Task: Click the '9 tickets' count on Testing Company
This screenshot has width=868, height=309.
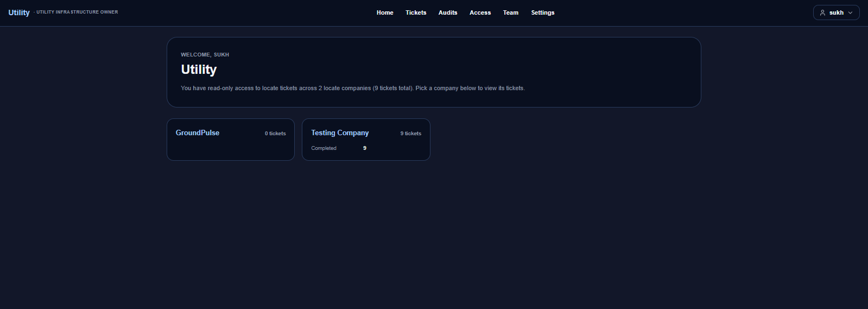Action: [411, 134]
